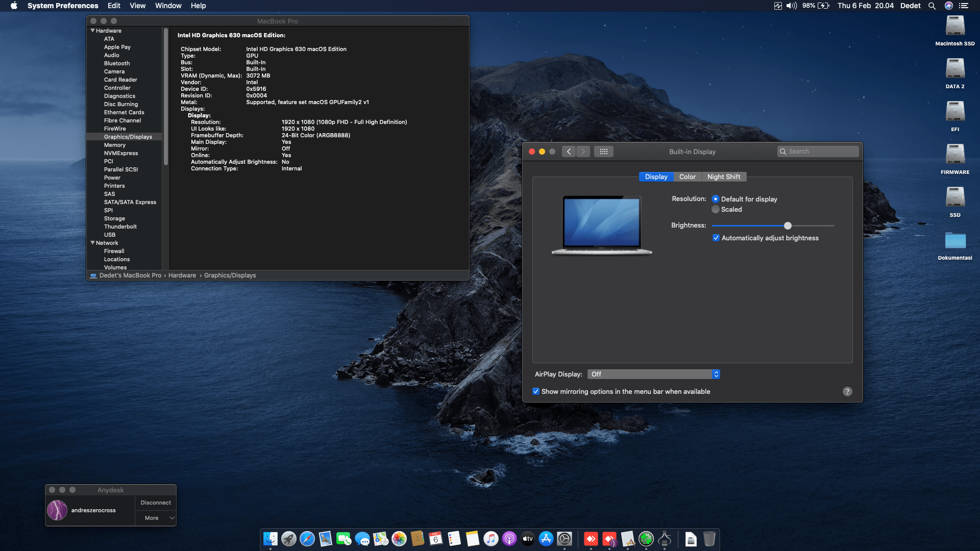Viewport: 980px width, 551px height.
Task: Activate Siri from the menu bar
Action: pos(949,6)
